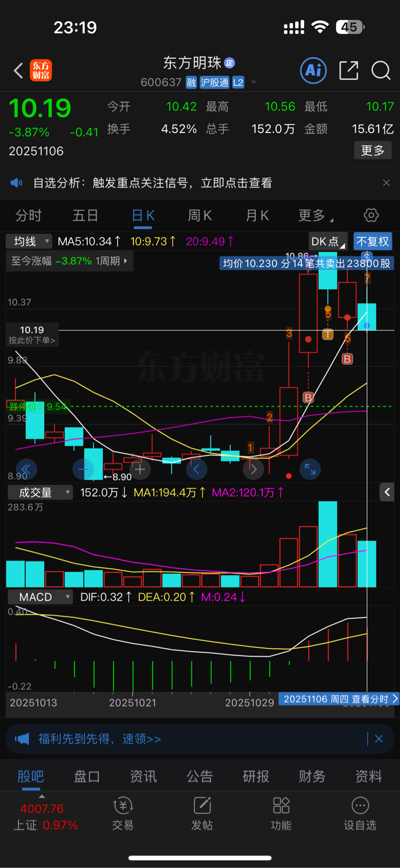Move cursor right with chart arrow
Viewport: 400px width, 868px height.
click(253, 469)
